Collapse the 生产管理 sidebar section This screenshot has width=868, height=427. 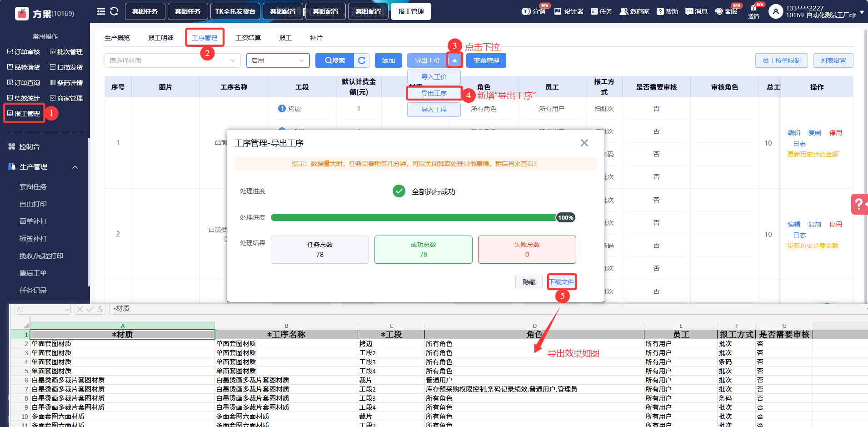[x=75, y=167]
